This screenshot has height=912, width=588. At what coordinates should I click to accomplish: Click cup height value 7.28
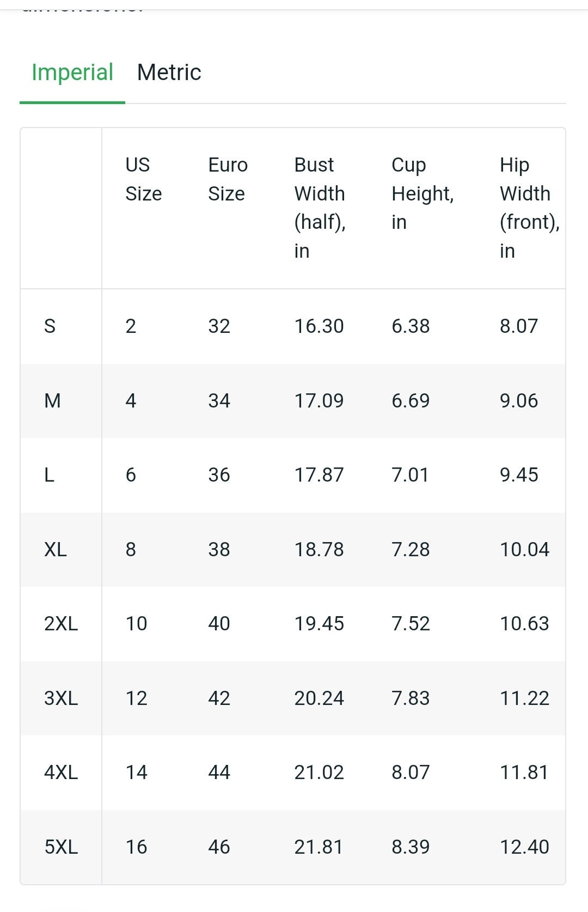(411, 550)
